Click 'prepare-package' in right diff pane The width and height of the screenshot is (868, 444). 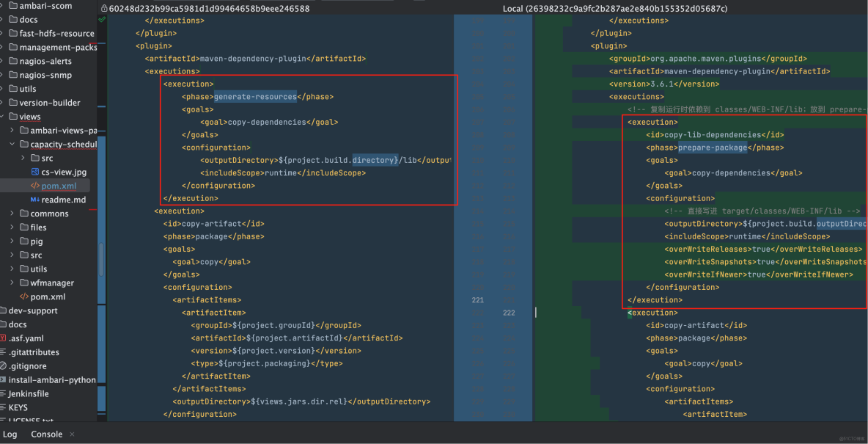point(713,148)
